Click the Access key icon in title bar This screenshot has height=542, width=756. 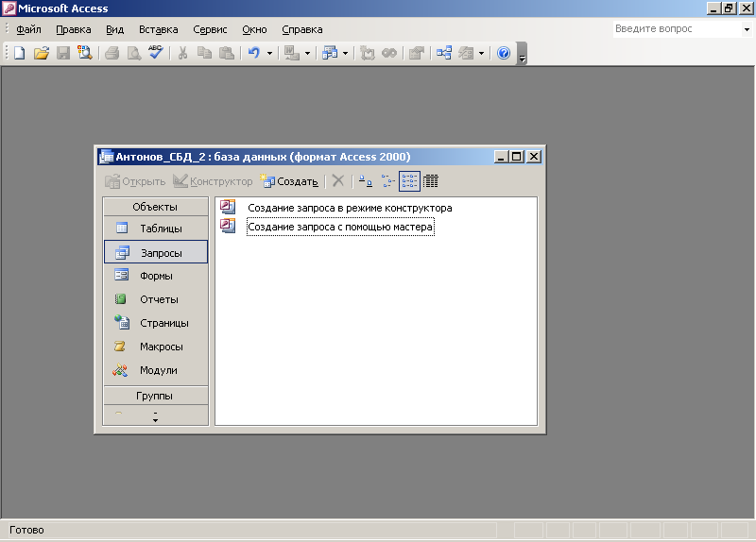coord(9,8)
